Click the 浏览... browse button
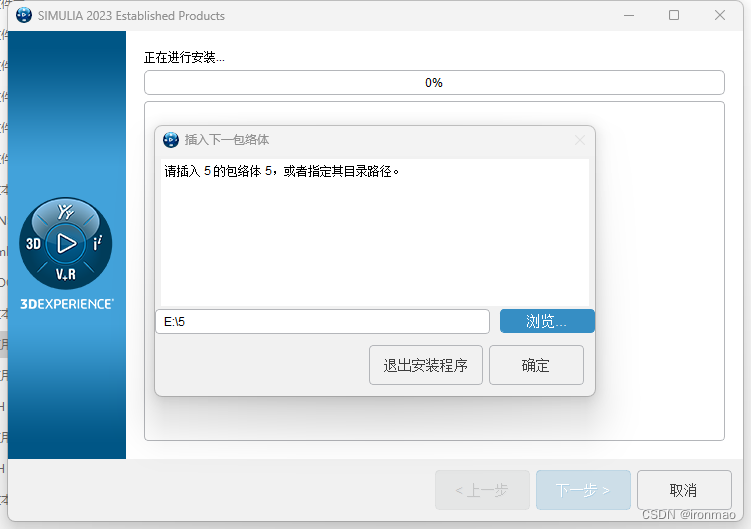Screen dimensions: 751x529 click(x=547, y=321)
